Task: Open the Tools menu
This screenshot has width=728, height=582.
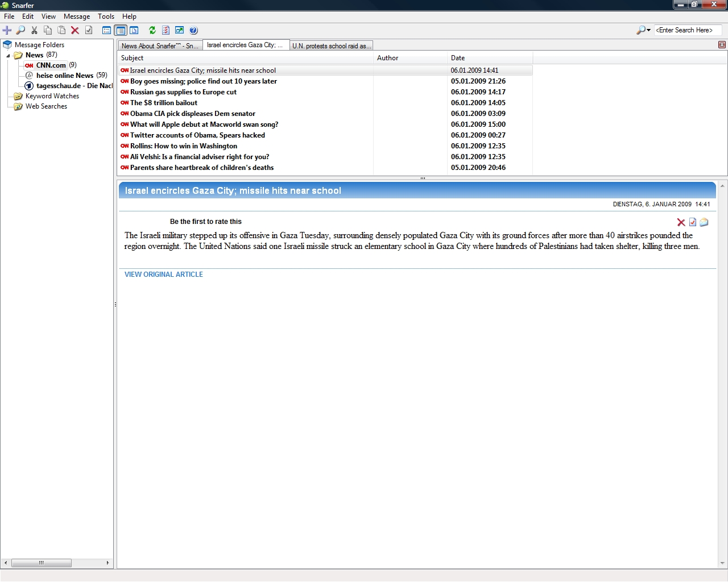Action: point(106,16)
